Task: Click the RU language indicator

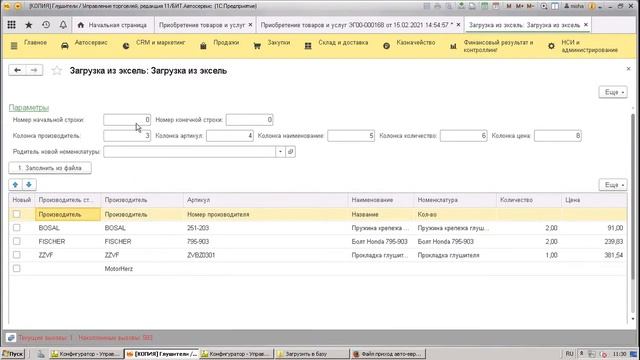Action: pos(569,354)
